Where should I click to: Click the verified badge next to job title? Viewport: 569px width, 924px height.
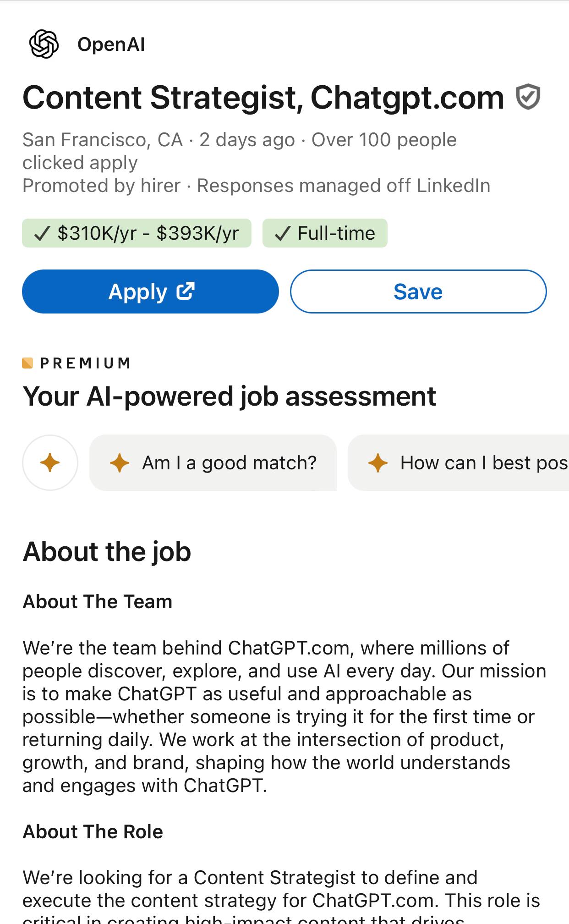(x=528, y=97)
